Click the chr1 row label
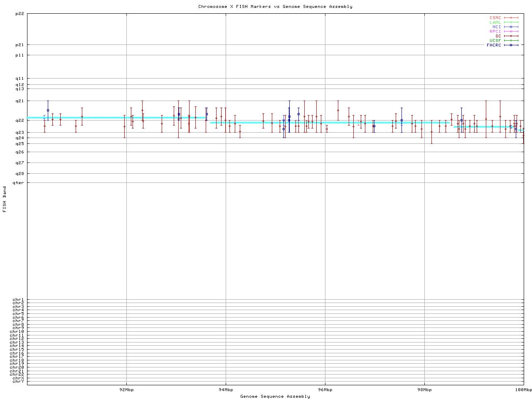The image size is (532, 399). 18,300
